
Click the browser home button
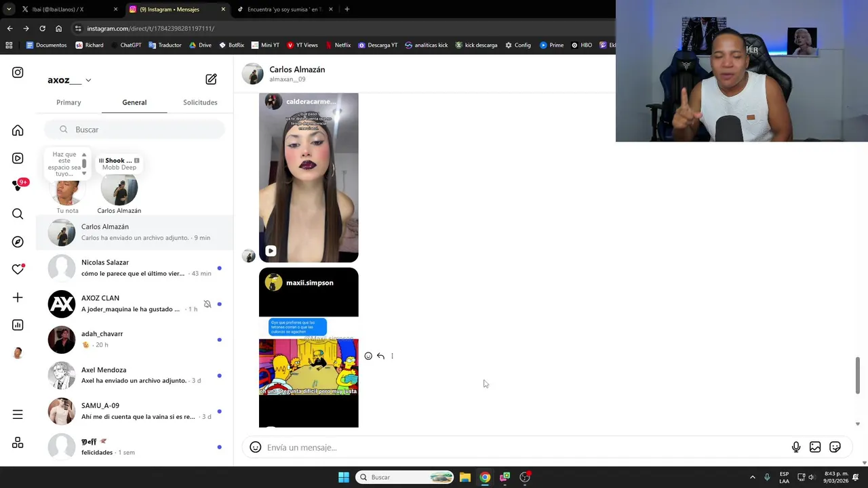pyautogui.click(x=58, y=28)
